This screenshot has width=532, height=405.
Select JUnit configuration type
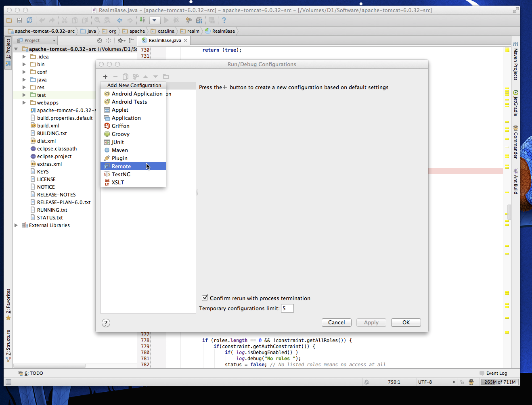[133, 142]
